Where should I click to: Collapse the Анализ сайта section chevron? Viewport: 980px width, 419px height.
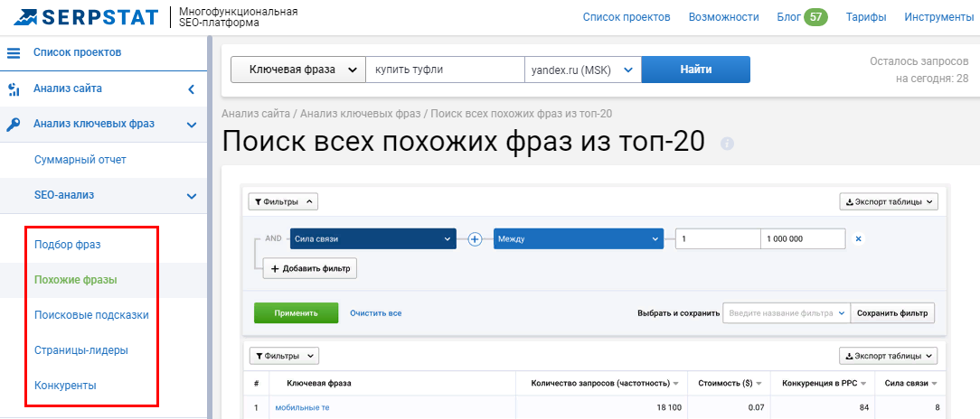pos(192,89)
